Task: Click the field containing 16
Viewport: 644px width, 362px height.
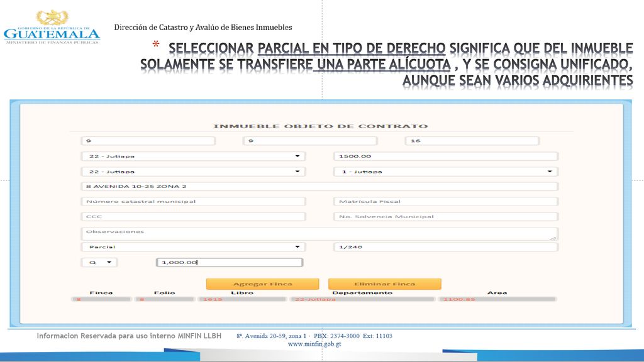Action: [x=472, y=141]
